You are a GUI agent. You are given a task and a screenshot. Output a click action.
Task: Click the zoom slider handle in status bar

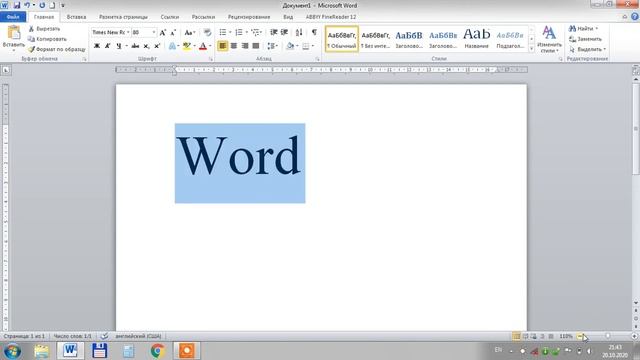point(608,336)
